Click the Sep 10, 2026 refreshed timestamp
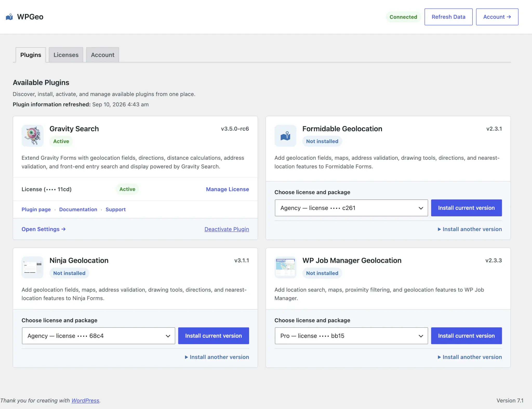 [120, 104]
